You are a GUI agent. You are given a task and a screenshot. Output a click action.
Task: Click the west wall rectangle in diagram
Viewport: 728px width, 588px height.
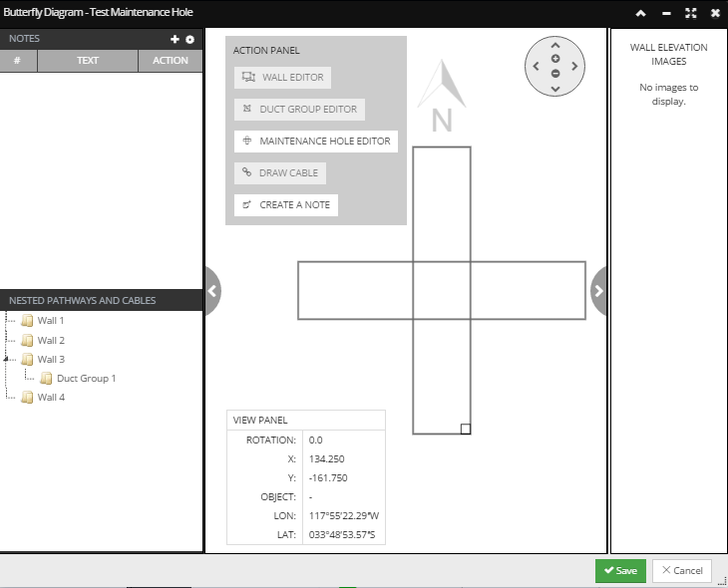[x=355, y=291]
